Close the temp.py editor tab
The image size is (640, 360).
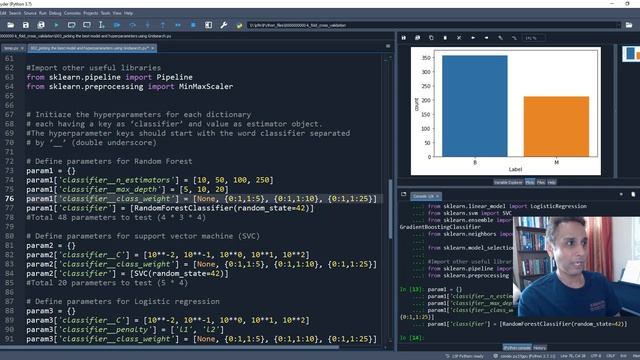point(22,48)
